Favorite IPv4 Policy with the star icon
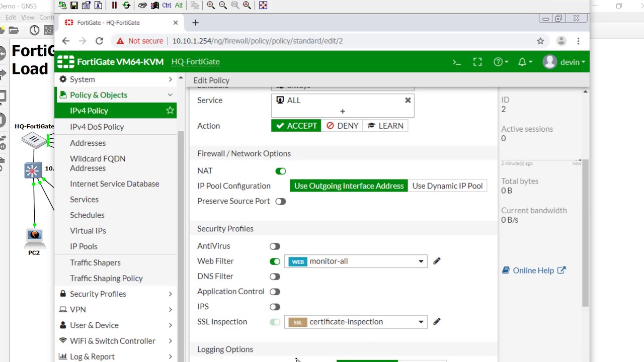Image resolution: width=644 pixels, height=362 pixels. (170, 110)
